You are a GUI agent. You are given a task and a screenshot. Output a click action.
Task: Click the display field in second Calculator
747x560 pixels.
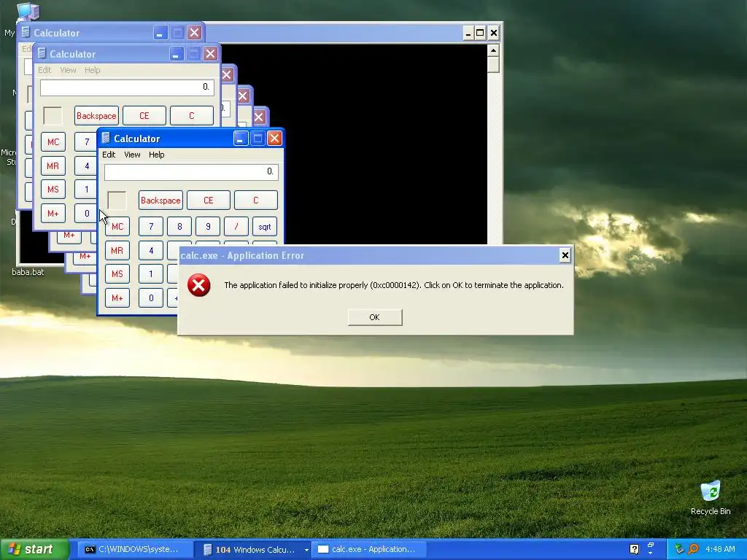127,87
